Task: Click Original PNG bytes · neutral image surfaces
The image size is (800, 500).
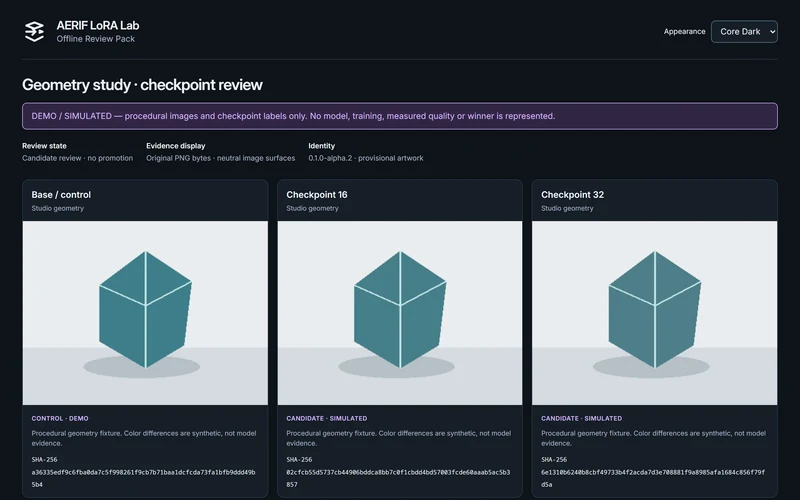Action: click(x=220, y=158)
